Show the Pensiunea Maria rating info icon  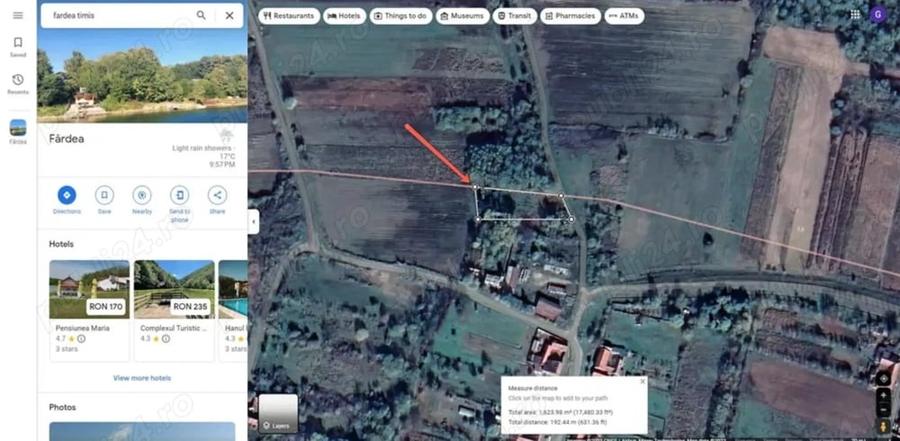click(x=82, y=339)
